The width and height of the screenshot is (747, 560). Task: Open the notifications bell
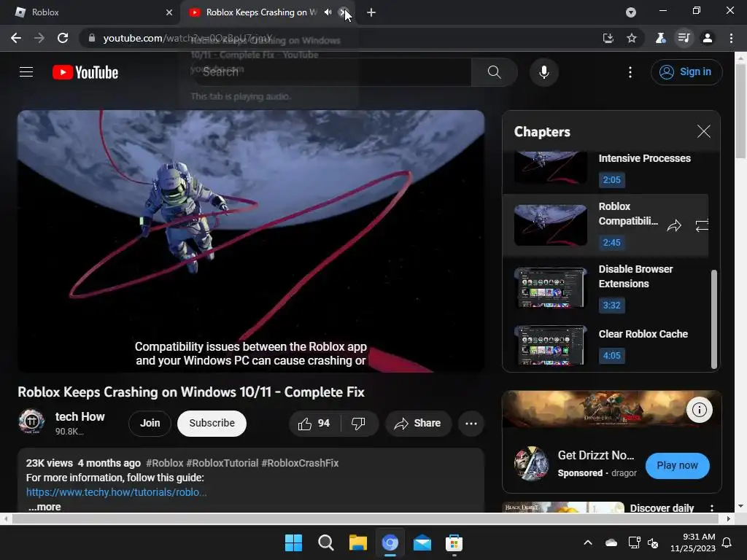pyautogui.click(x=727, y=542)
